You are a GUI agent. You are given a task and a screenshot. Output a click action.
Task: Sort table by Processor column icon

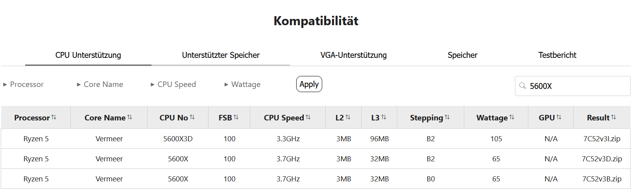54,117
